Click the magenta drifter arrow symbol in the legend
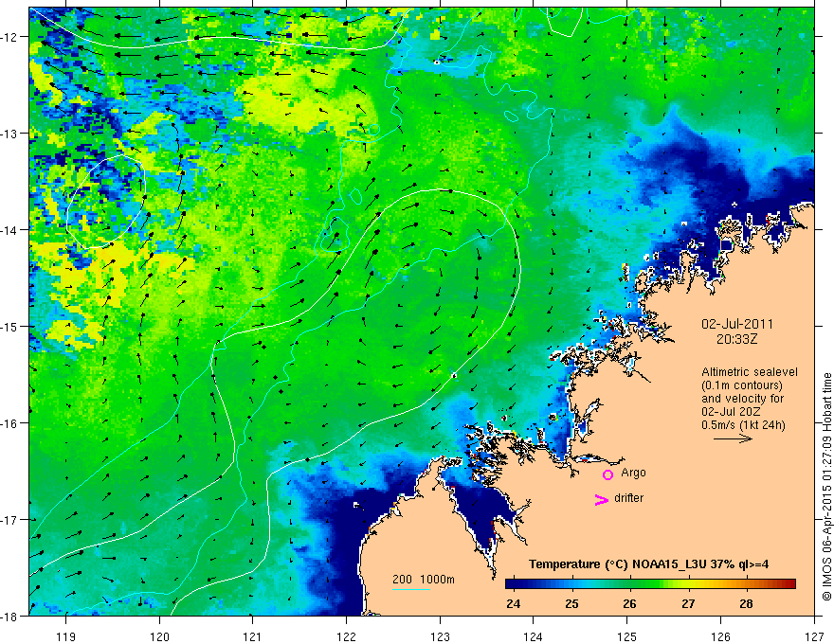Viewport: 834px width, 644px height. pyautogui.click(x=602, y=499)
